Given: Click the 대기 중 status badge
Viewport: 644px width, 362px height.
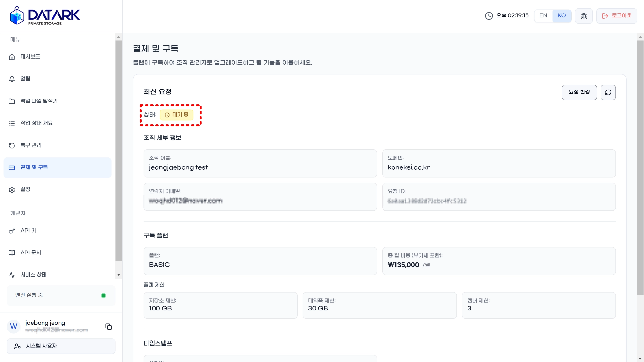Looking at the screenshot, I should (176, 115).
